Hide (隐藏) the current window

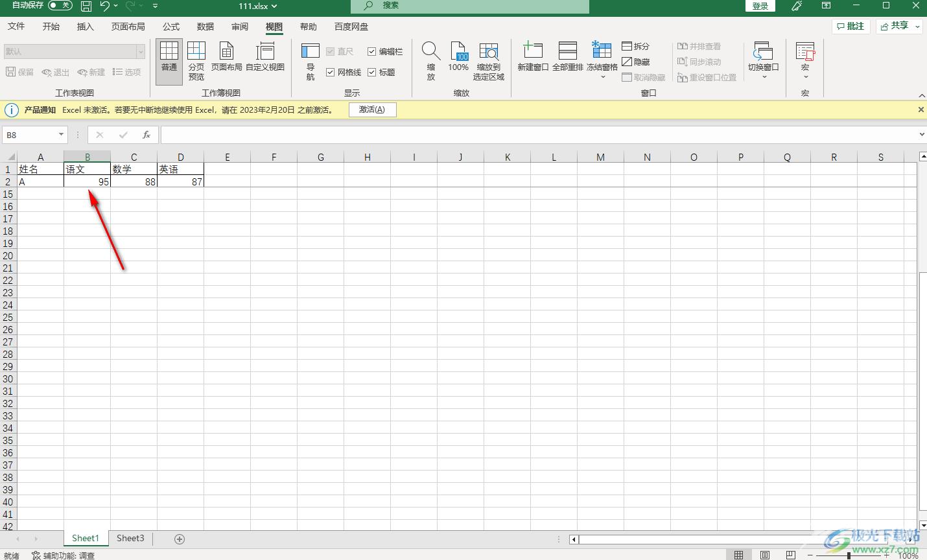pos(635,62)
